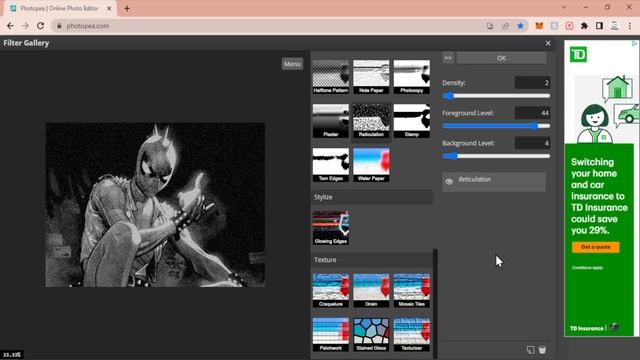Select the Craquelure texture filter
Viewport: 640px width, 360px height.
pyautogui.click(x=331, y=291)
